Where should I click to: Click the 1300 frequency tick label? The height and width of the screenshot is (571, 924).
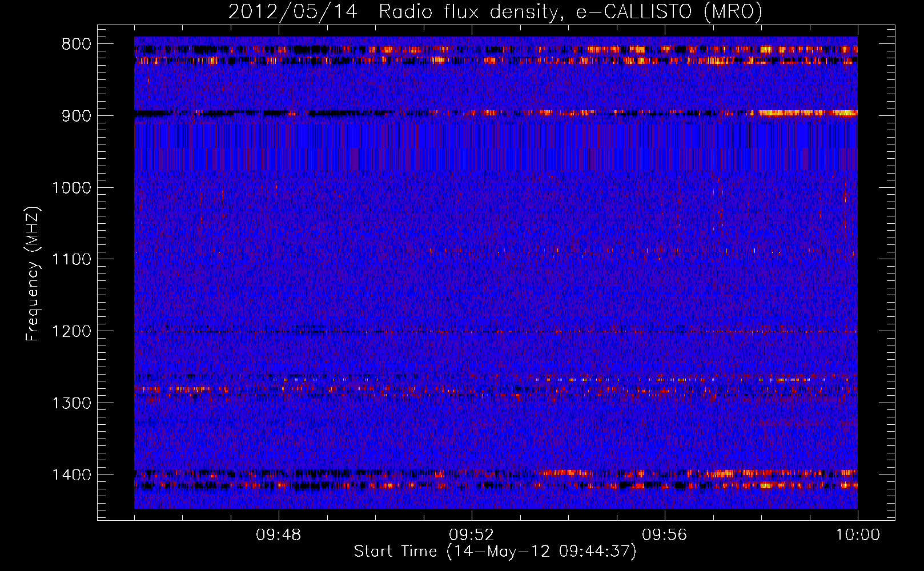71,403
